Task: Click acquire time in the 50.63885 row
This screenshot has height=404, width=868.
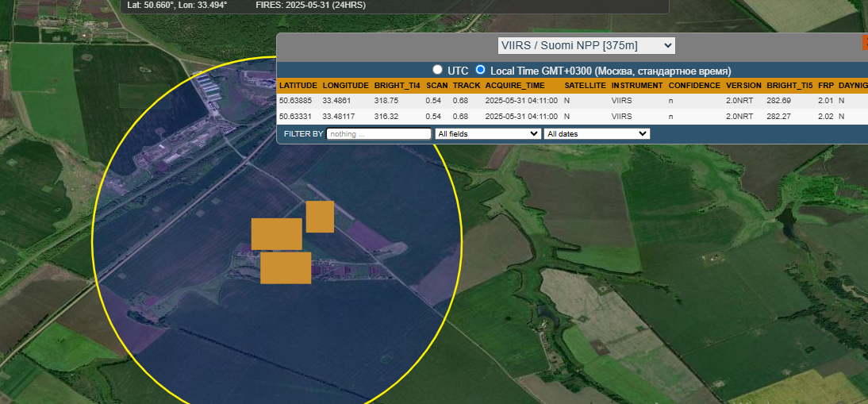Action: [521, 101]
